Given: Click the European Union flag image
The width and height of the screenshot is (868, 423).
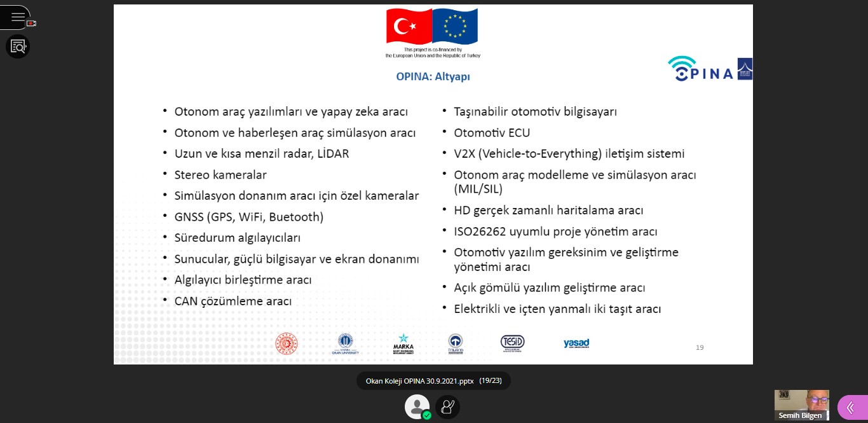Looking at the screenshot, I should pyautogui.click(x=455, y=27).
